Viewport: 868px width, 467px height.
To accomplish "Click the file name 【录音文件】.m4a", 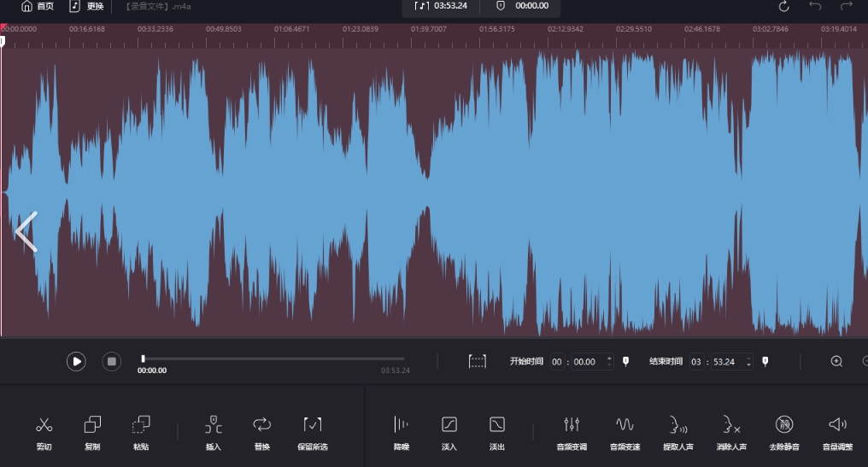I will [x=158, y=7].
